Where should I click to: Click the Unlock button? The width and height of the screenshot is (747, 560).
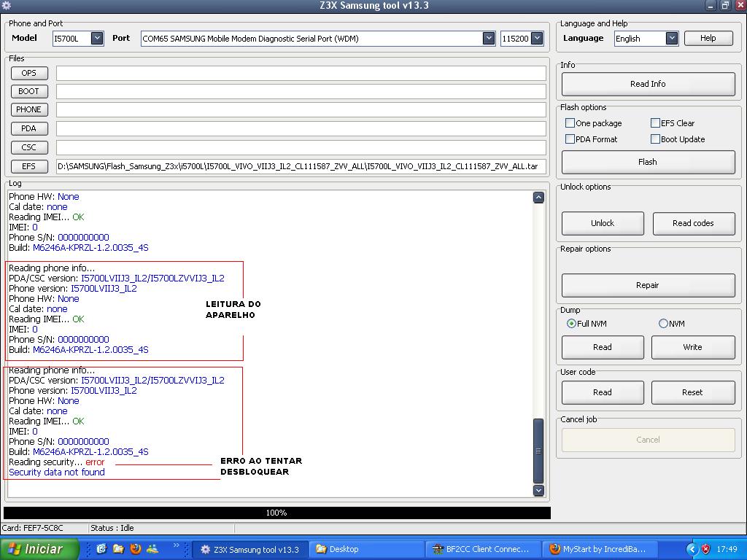pos(603,223)
